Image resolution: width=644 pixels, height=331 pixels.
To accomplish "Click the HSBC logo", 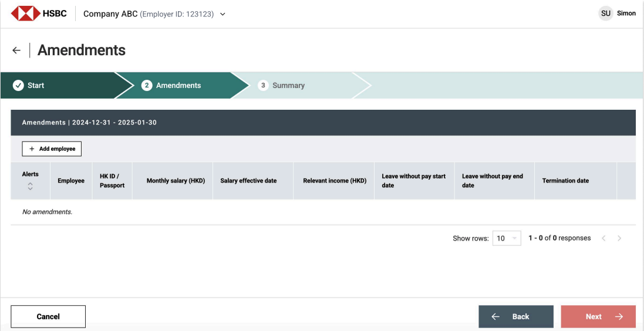I will pos(39,13).
